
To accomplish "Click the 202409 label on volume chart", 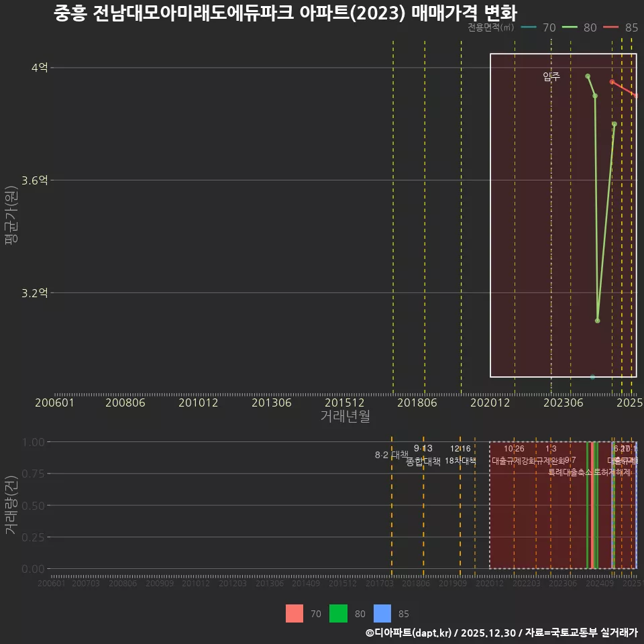I will 600,583.
